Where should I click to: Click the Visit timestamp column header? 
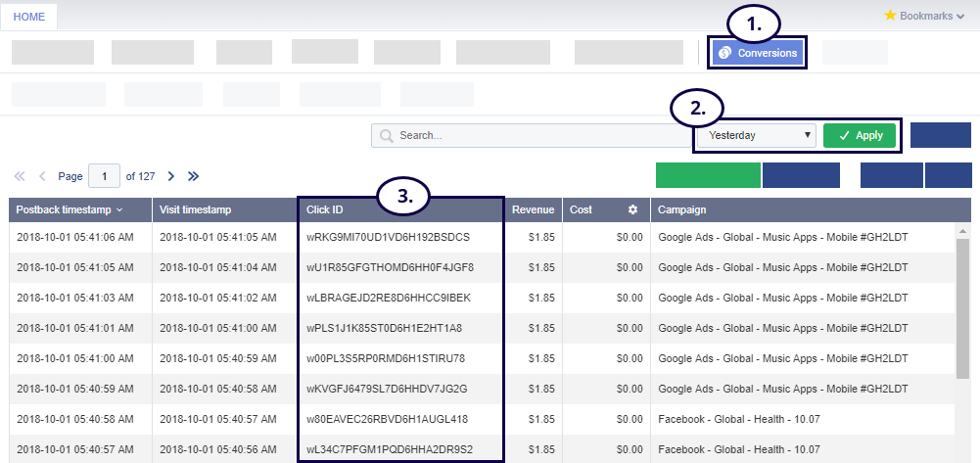coord(196,209)
